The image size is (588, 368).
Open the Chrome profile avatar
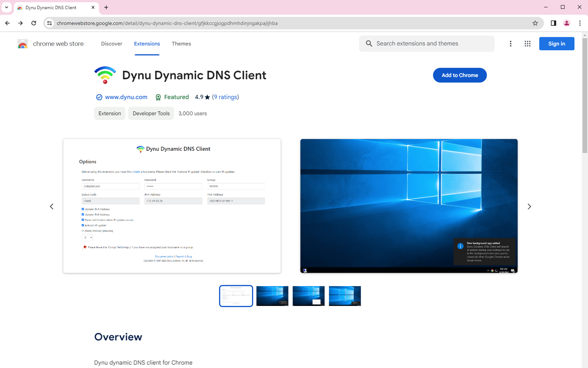click(567, 23)
